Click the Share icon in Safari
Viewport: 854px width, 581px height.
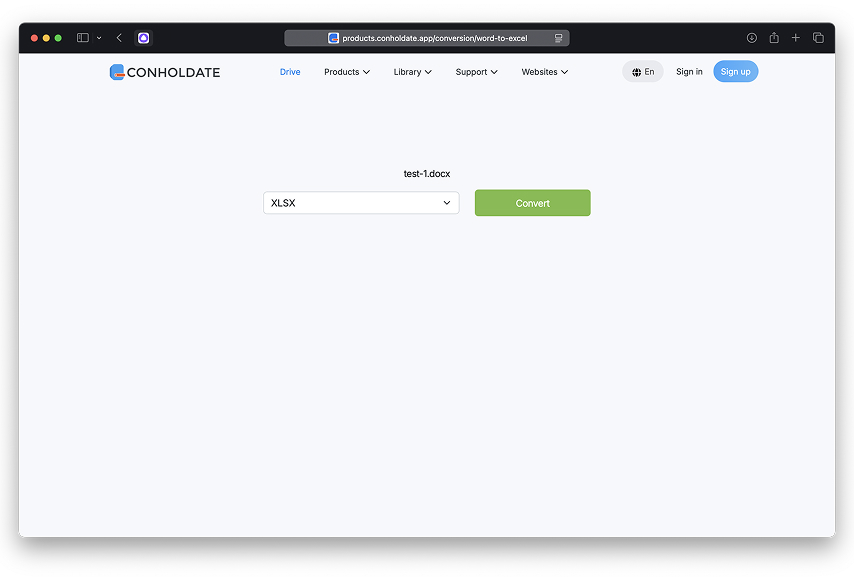[774, 38]
